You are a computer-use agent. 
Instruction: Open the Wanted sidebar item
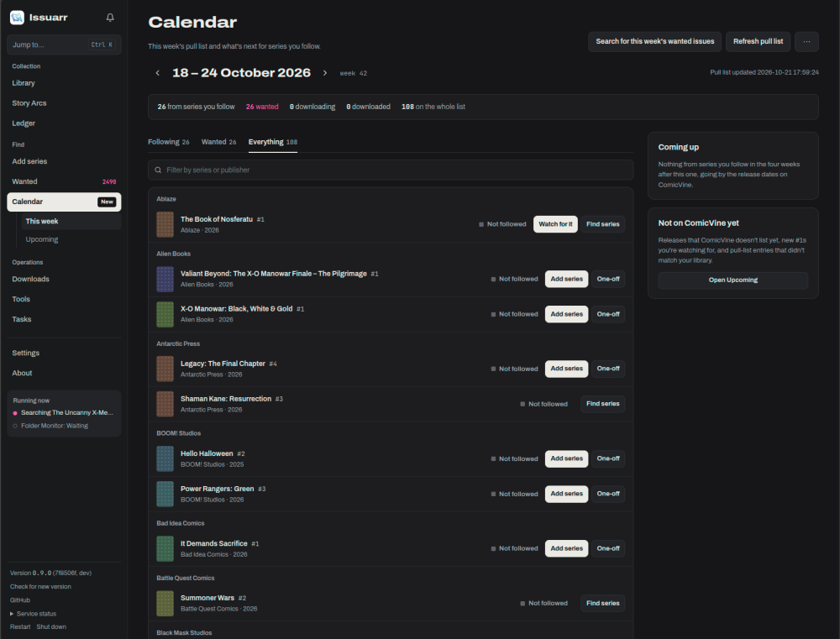(x=64, y=181)
